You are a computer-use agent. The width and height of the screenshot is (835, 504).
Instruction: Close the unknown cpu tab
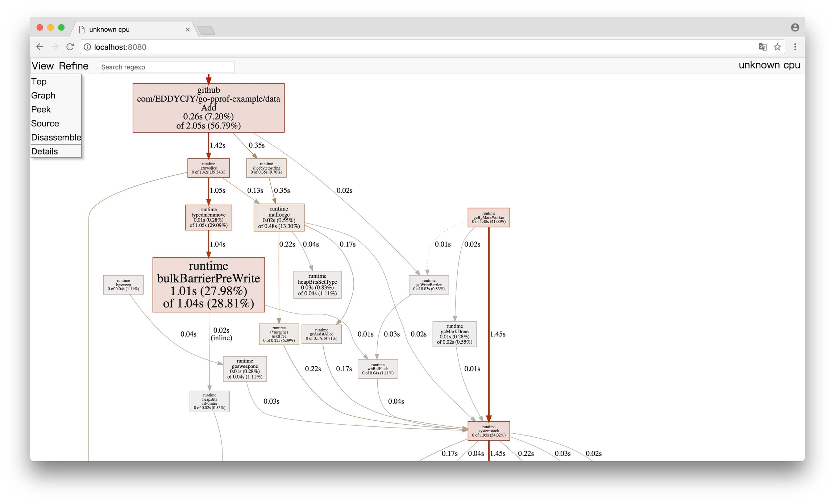[188, 29]
